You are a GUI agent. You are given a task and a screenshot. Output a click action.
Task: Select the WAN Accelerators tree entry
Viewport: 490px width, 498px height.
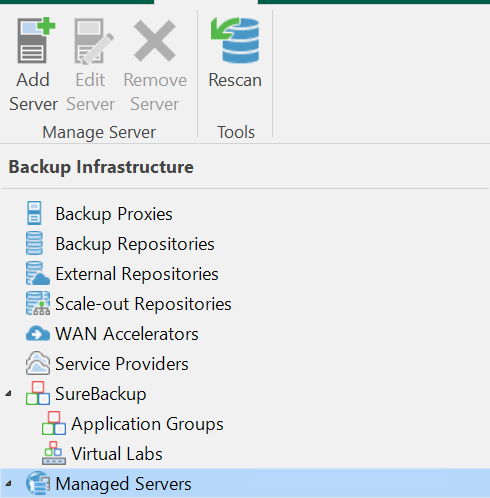pos(127,334)
